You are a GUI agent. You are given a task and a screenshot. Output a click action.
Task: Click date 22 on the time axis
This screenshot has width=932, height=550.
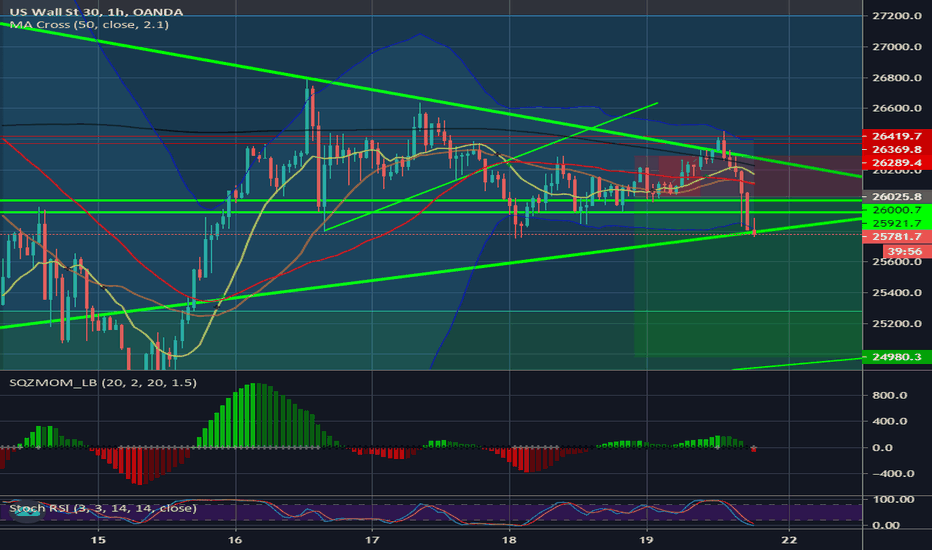(x=789, y=540)
